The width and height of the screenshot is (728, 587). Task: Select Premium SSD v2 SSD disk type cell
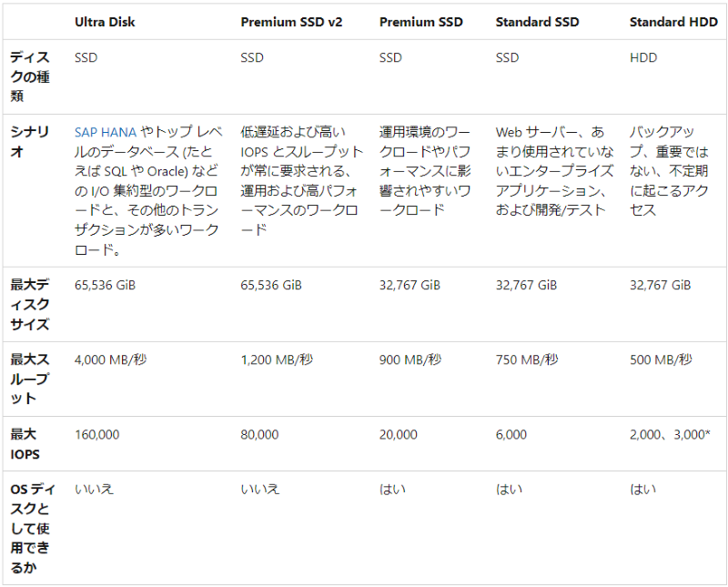(x=252, y=57)
